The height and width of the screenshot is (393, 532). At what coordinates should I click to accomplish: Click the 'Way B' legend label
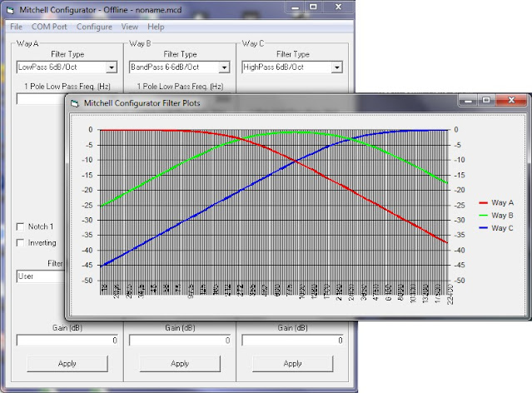503,216
